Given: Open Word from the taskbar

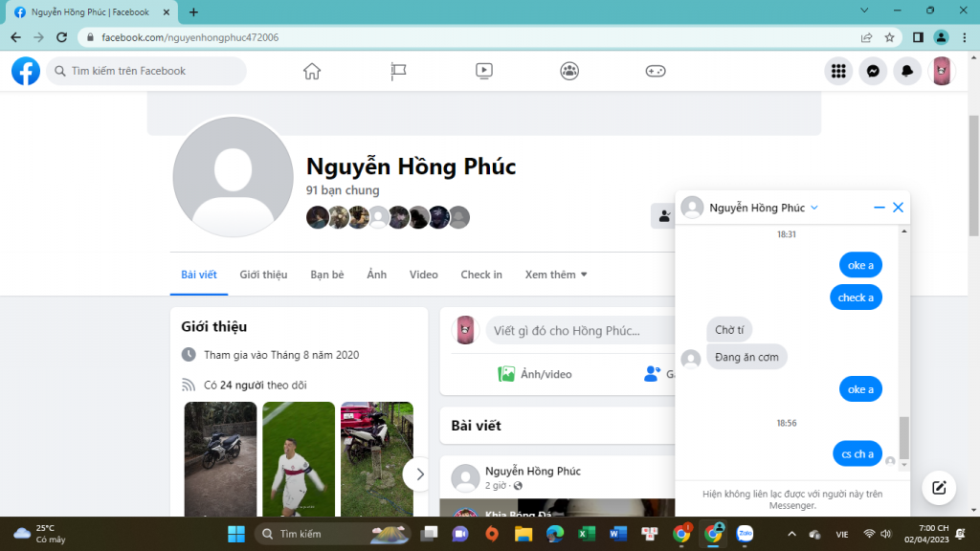Looking at the screenshot, I should point(617,534).
